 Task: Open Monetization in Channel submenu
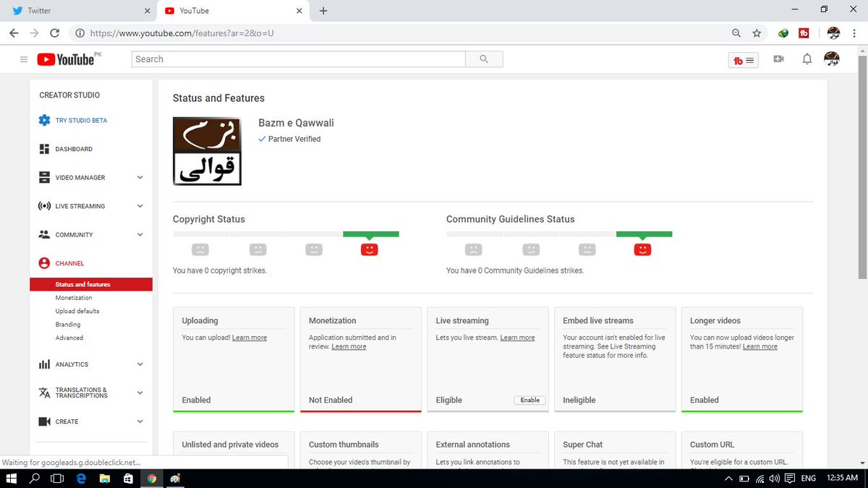pos(74,298)
